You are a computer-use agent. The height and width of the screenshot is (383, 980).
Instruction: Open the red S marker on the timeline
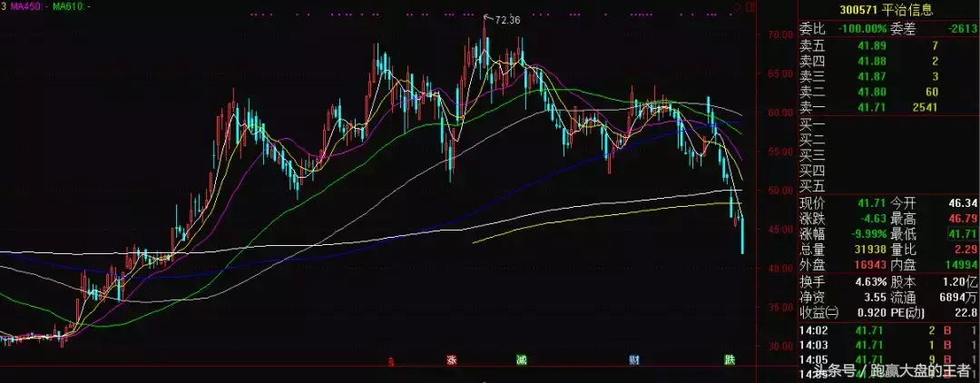click(391, 360)
